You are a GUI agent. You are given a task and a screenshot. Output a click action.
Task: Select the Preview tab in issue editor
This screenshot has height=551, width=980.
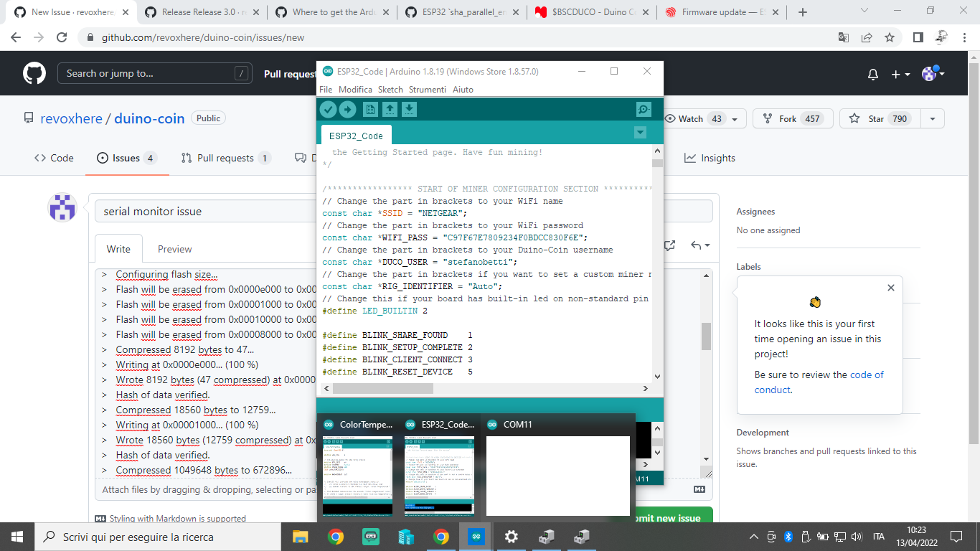[175, 249]
